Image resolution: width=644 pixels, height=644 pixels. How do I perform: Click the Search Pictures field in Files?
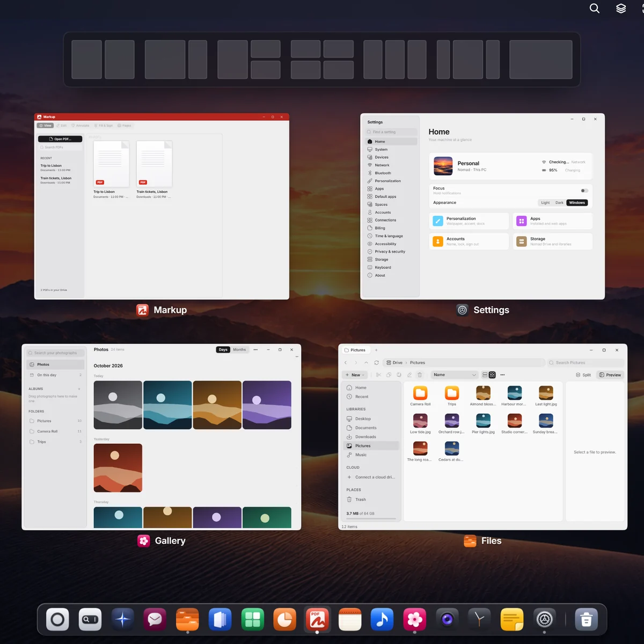(x=586, y=363)
